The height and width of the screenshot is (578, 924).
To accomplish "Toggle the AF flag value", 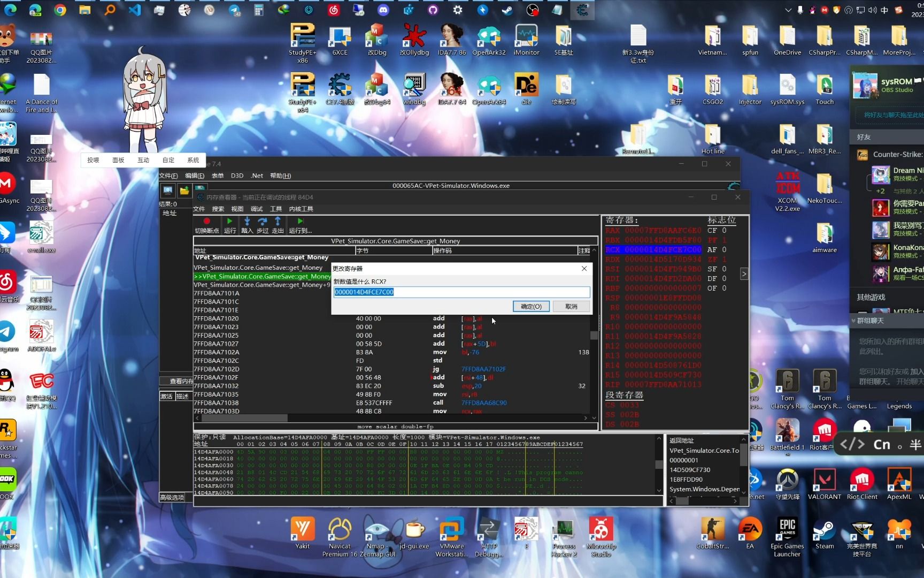I will pyautogui.click(x=724, y=249).
